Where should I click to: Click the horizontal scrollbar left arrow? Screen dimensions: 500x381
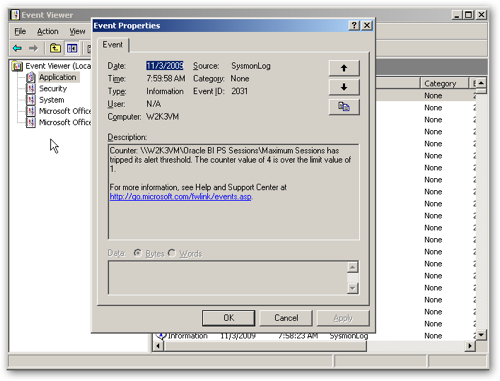point(158,346)
